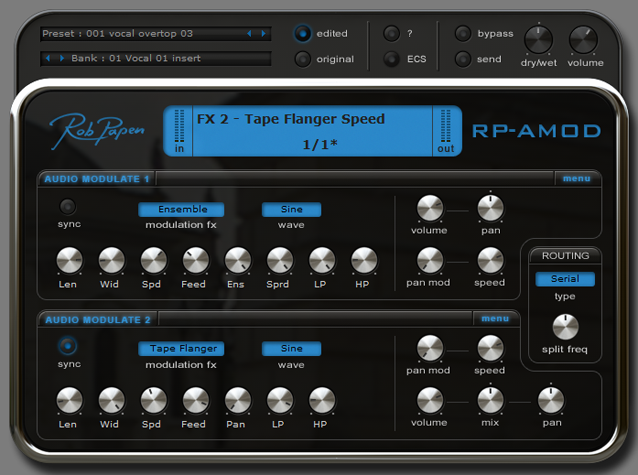The width and height of the screenshot is (638, 475).
Task: Open the Serial routing type dropdown
Action: pyautogui.click(x=565, y=279)
